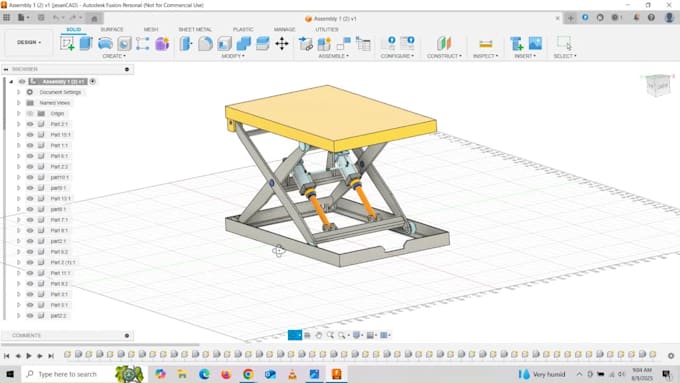Click the Offset Plane construct icon
Screen dimensions: 680x383
[444, 44]
